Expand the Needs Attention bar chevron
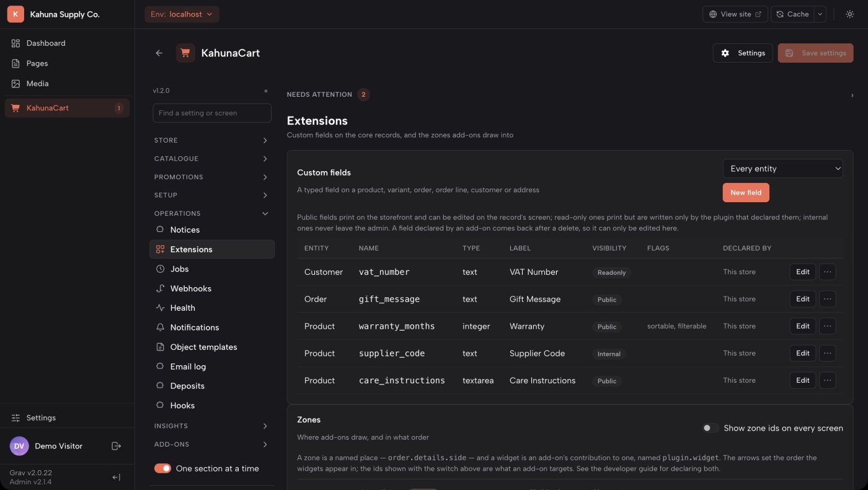The width and height of the screenshot is (868, 490). click(x=852, y=96)
